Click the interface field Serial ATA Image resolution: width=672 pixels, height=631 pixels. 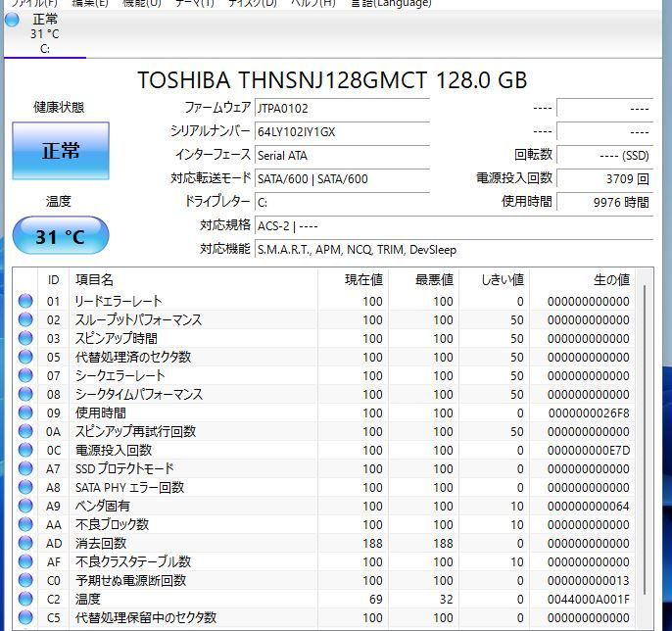[x=342, y=155]
